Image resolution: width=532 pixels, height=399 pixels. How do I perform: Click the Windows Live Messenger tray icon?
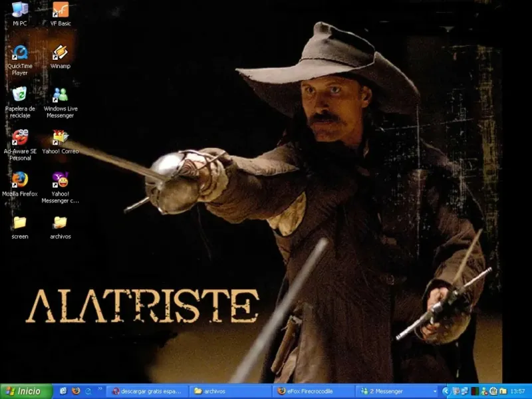click(x=484, y=391)
